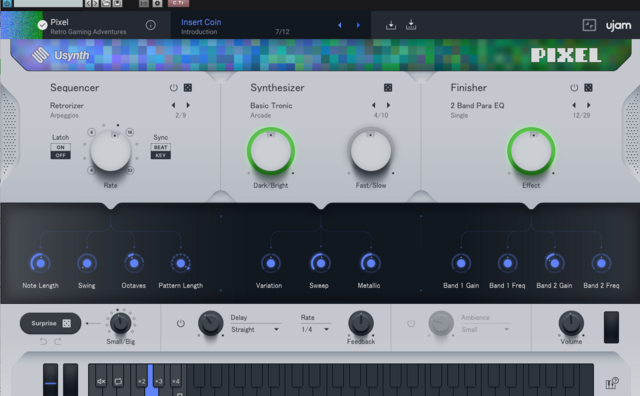Click the Note Length knob
Image resolution: width=640 pixels, height=396 pixels.
click(x=40, y=263)
